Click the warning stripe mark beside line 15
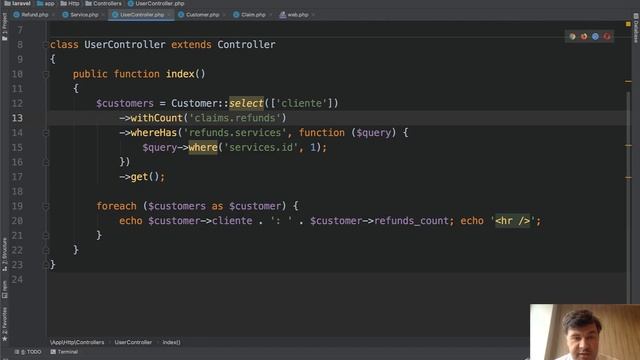Screen dimensions: 640x360 (628, 145)
